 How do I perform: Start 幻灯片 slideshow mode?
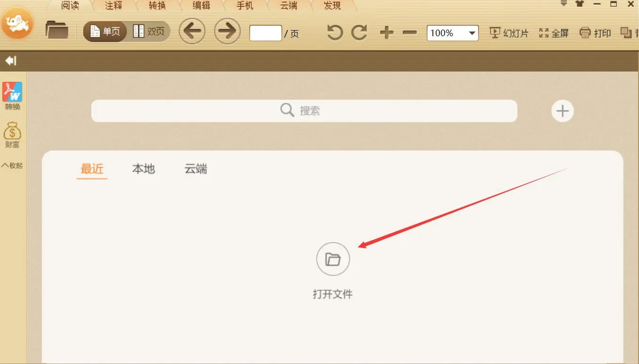point(509,33)
